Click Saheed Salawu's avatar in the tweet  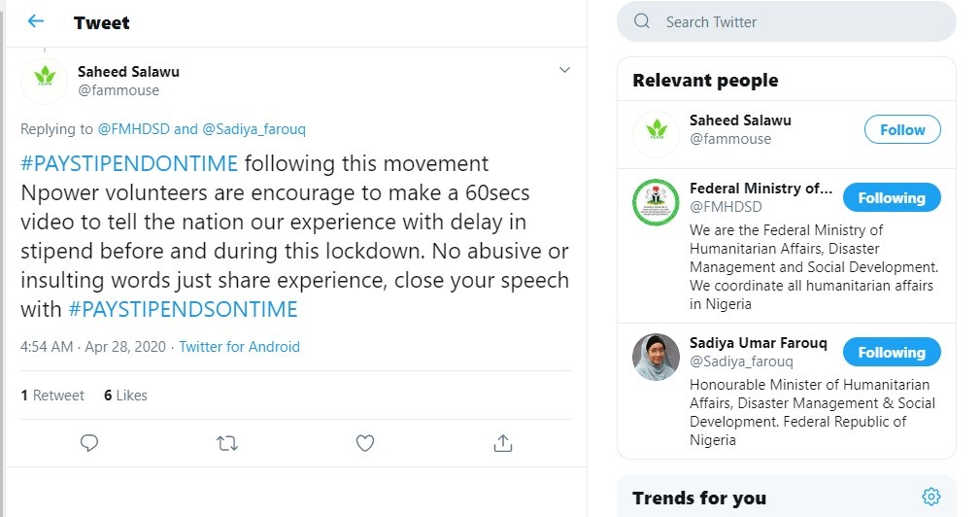point(45,80)
